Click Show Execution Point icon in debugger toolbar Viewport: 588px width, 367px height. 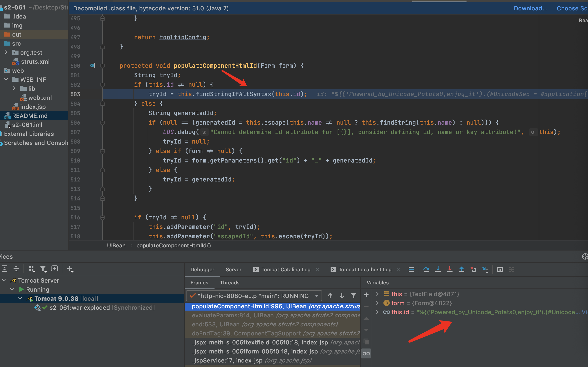point(411,269)
